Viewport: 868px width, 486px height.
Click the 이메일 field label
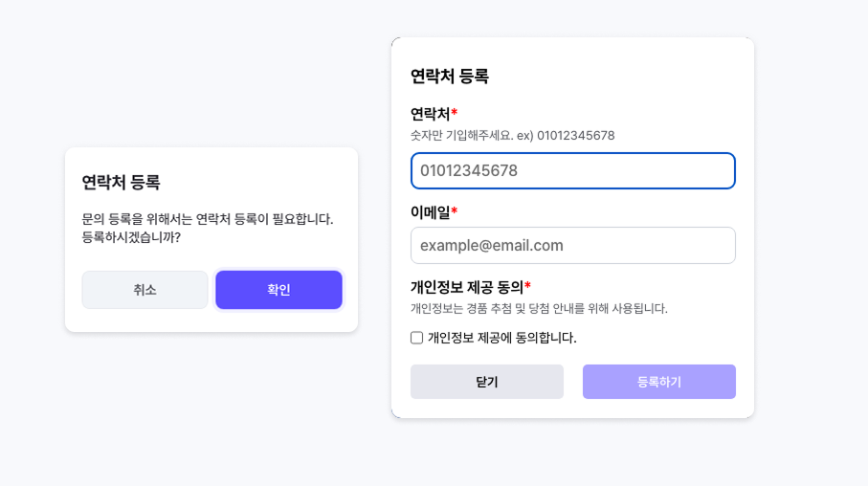430,212
